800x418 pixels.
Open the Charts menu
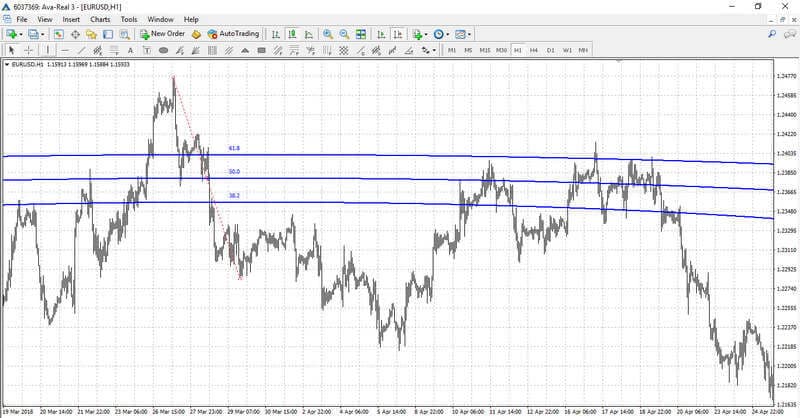click(100, 19)
